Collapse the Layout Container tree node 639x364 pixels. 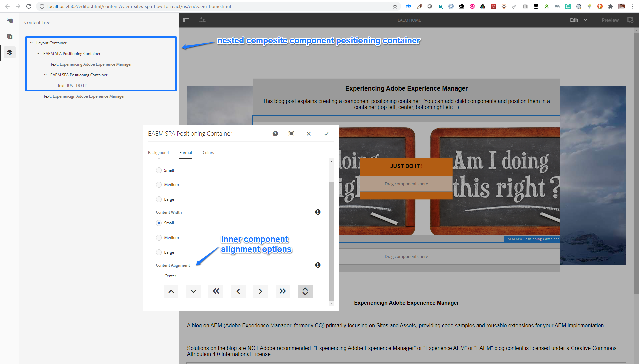31,43
